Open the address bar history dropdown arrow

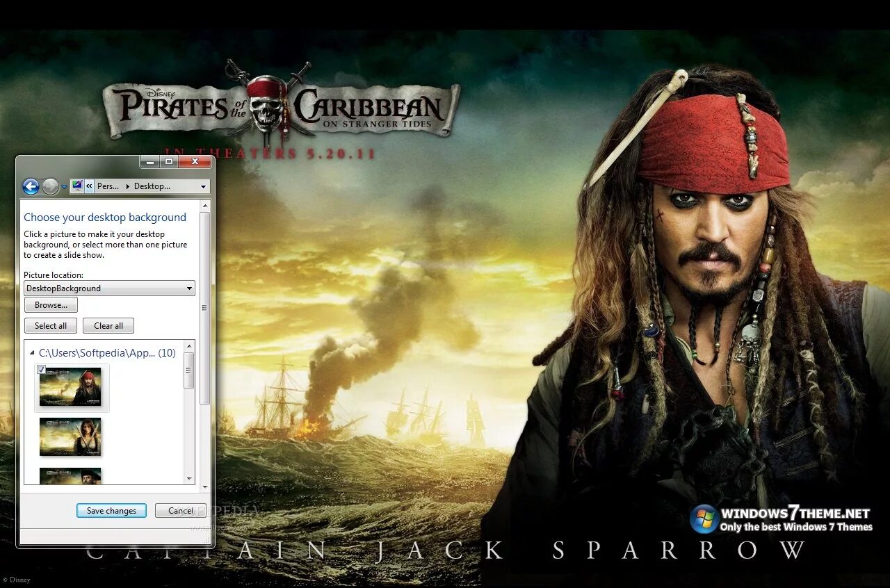[x=203, y=186]
